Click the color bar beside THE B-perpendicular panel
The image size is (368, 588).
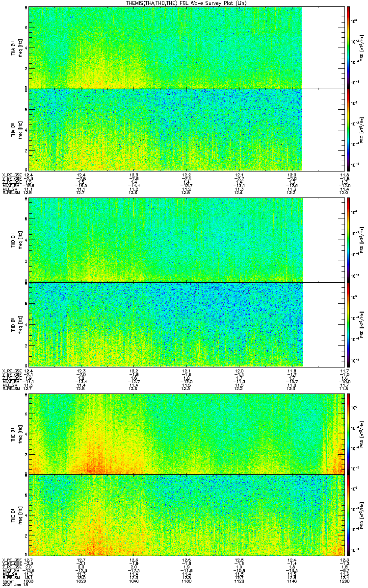pyautogui.click(x=348, y=434)
